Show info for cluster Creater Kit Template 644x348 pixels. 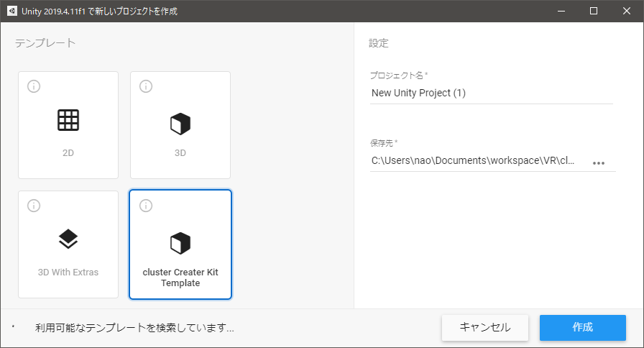point(146,206)
